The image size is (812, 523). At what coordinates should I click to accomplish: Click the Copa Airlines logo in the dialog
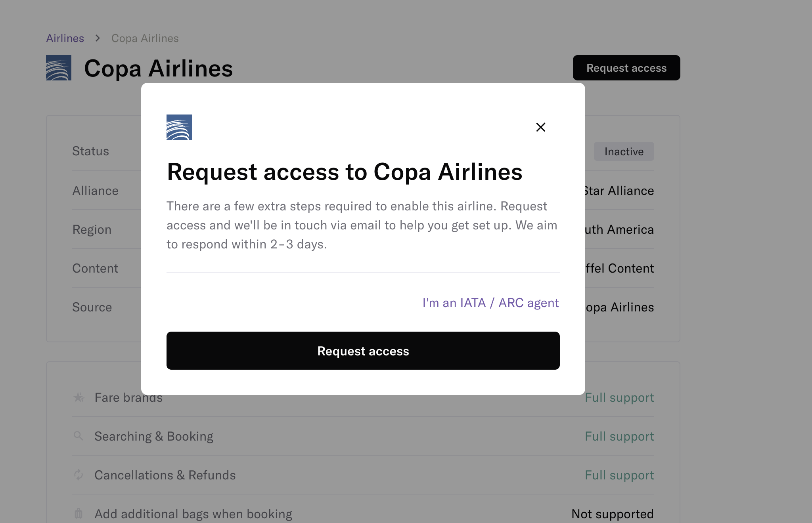click(179, 127)
